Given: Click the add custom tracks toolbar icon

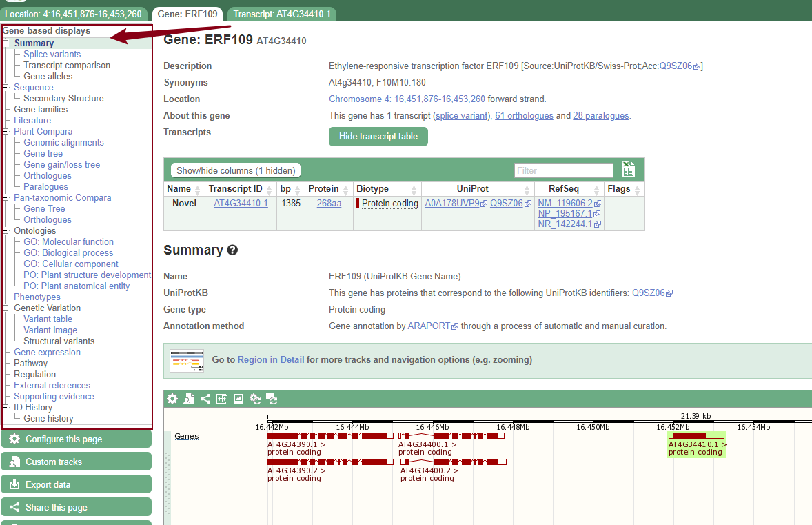Looking at the screenshot, I should [x=189, y=399].
